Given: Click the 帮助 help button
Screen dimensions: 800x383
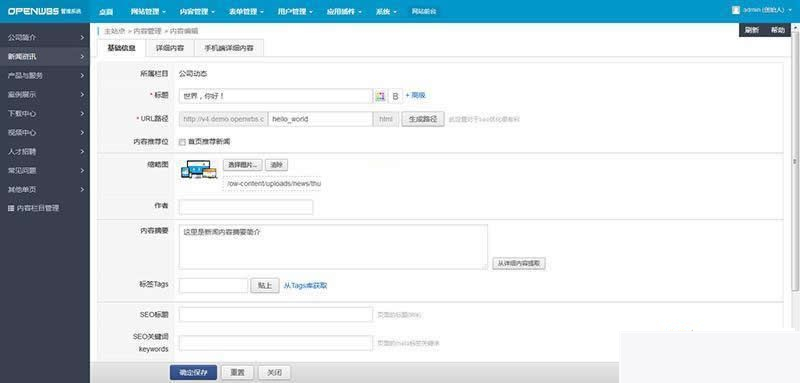Looking at the screenshot, I should pyautogui.click(x=778, y=30).
